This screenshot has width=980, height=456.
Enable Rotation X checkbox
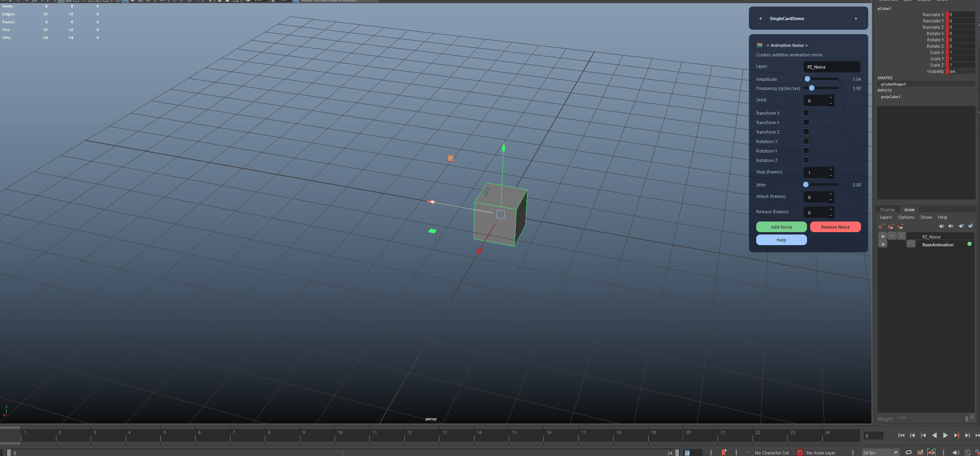pyautogui.click(x=806, y=141)
